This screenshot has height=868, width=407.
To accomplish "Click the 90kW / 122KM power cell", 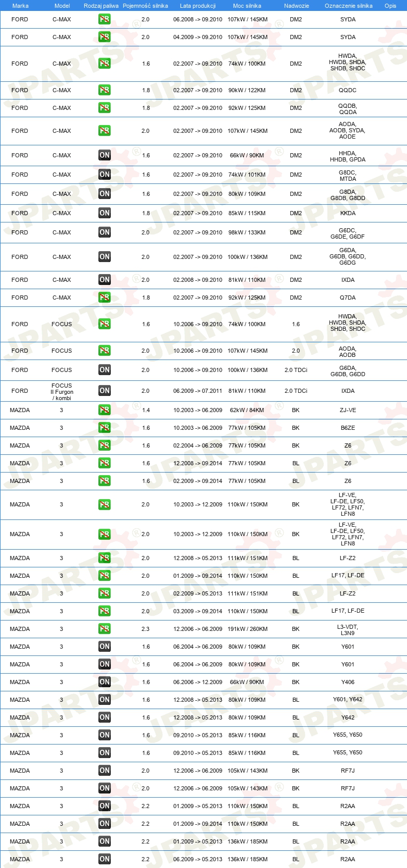I will (247, 90).
